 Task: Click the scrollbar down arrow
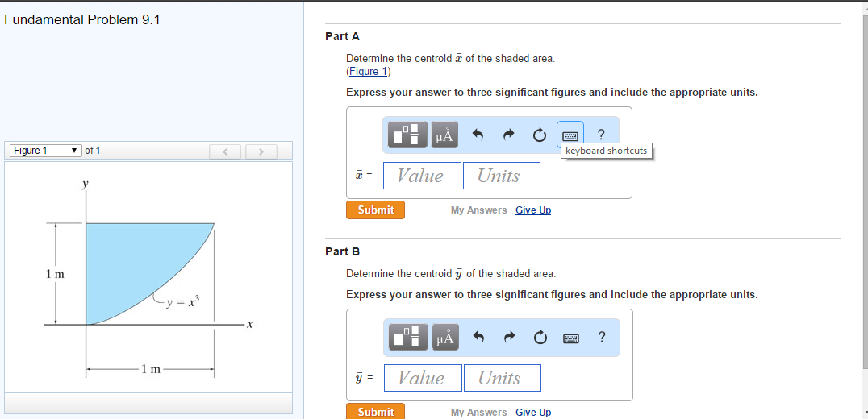pos(865,413)
